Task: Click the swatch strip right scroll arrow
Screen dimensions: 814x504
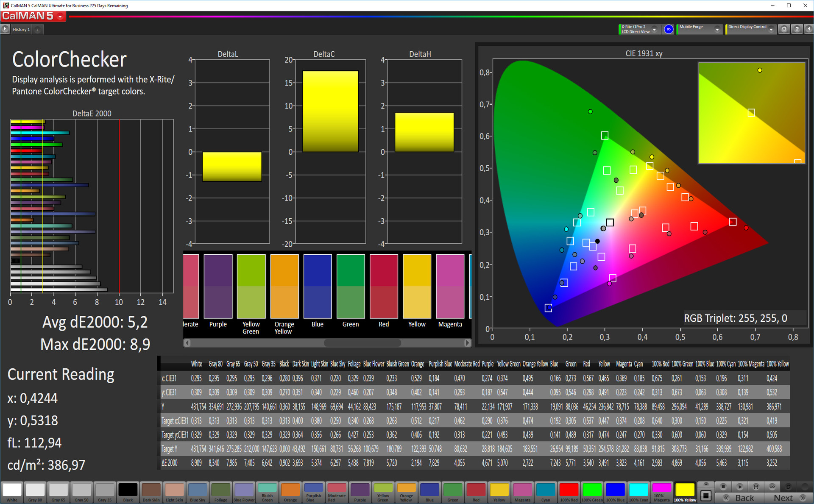Action: click(x=467, y=342)
